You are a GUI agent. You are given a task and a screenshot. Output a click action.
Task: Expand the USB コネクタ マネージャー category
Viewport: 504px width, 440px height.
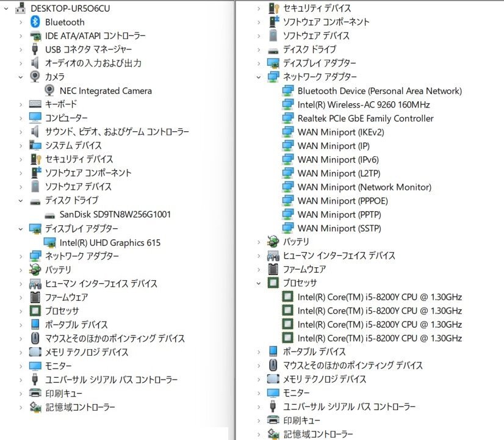(21, 49)
